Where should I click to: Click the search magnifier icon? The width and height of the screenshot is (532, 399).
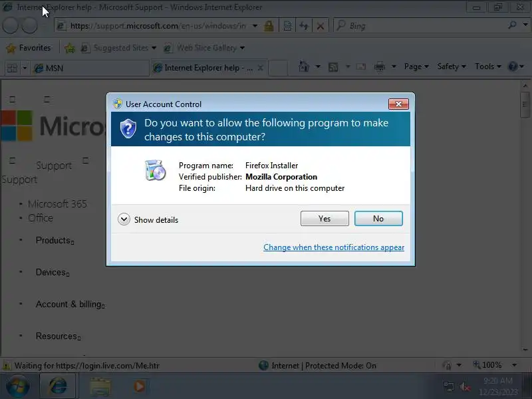[x=512, y=25]
